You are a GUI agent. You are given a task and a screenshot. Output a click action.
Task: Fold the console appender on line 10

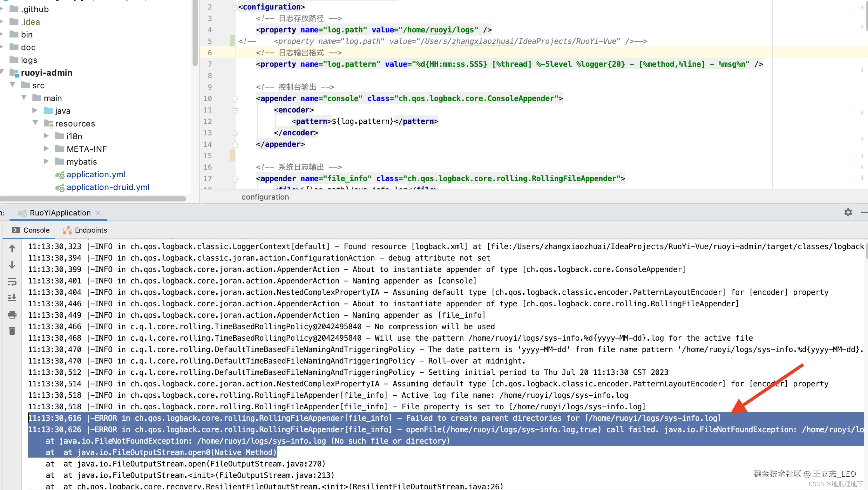tap(235, 99)
